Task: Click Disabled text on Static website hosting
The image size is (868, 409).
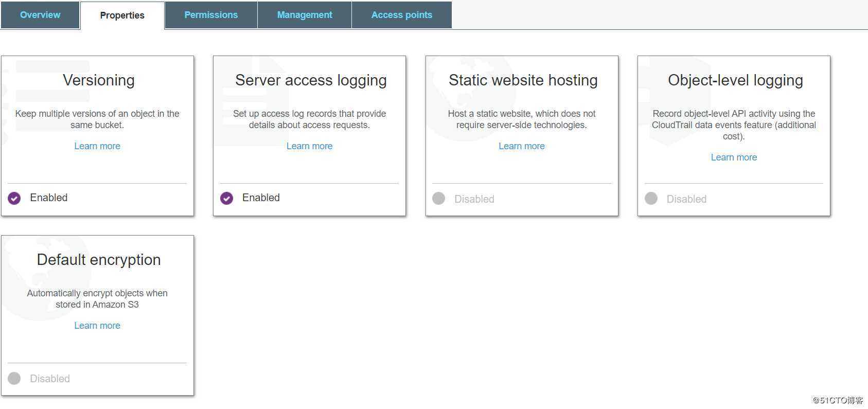Action: click(474, 199)
